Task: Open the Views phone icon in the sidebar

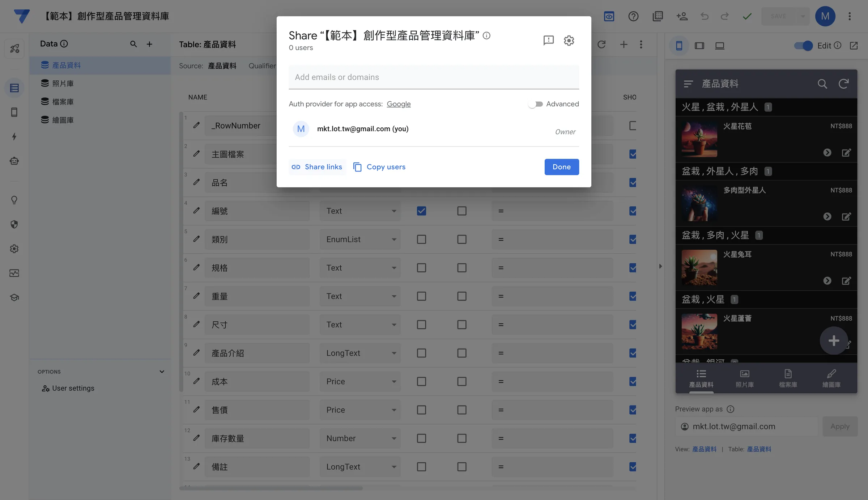Action: [14, 112]
